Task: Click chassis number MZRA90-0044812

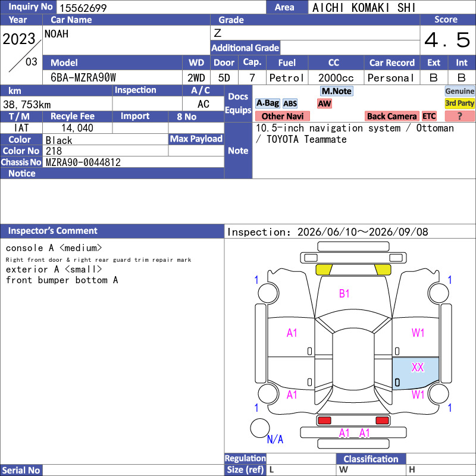Action: (x=83, y=162)
